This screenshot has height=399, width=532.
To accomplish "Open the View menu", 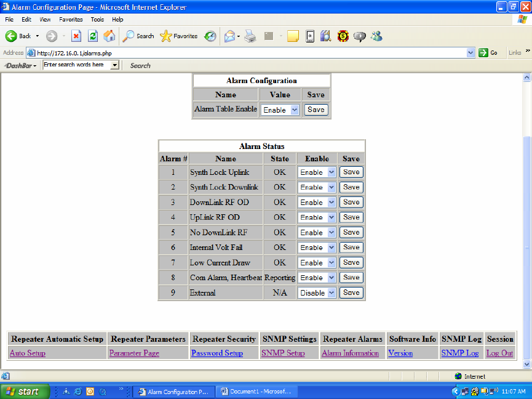I will (x=45, y=19).
